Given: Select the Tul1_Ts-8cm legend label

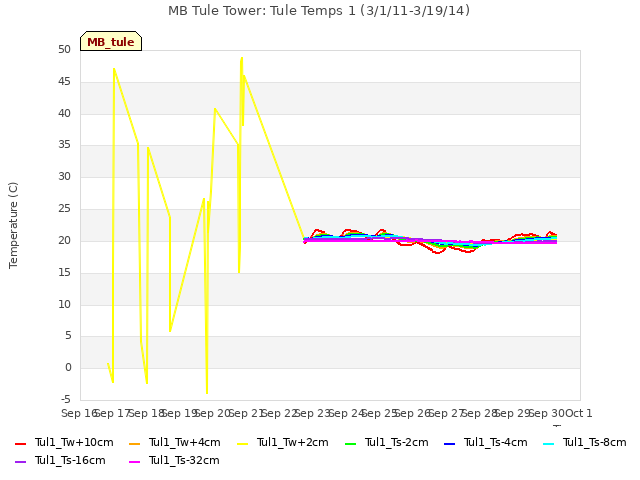Looking at the screenshot, I should (x=595, y=442).
